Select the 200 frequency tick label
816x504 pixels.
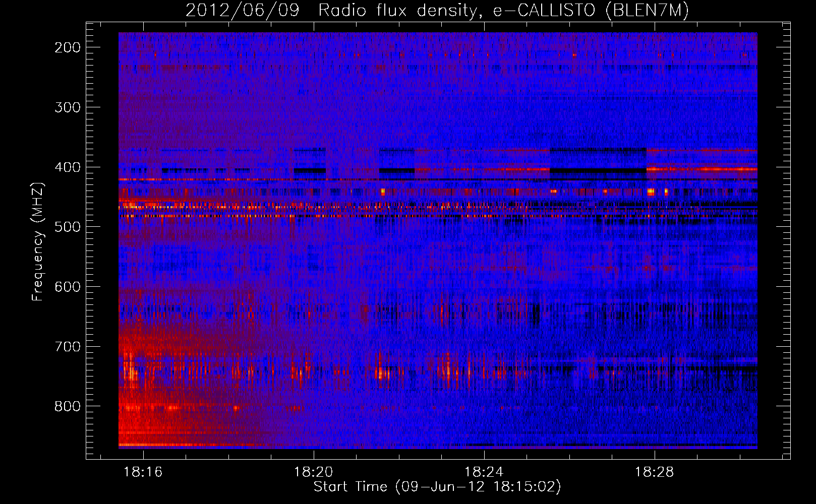coord(68,47)
